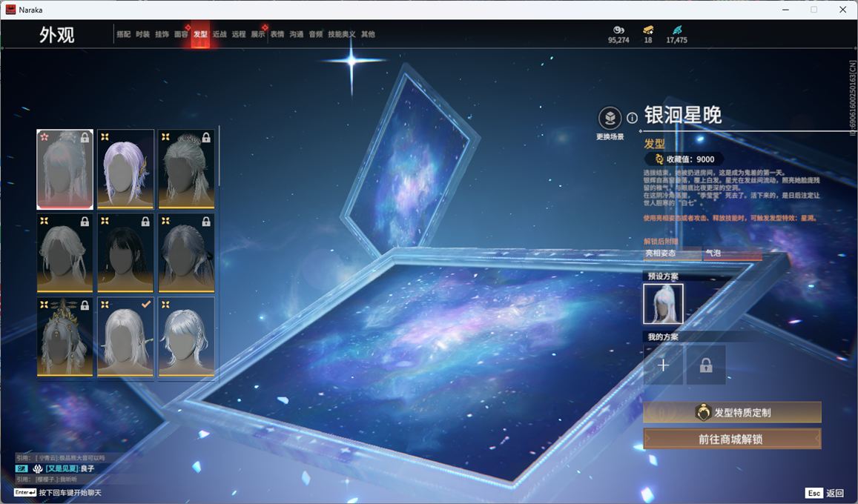Select the locked dark grey braided hairstyle

[x=186, y=253]
